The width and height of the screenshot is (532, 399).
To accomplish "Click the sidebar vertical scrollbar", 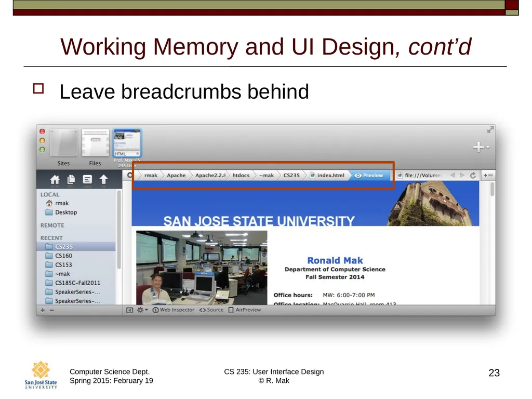I will 119,230.
